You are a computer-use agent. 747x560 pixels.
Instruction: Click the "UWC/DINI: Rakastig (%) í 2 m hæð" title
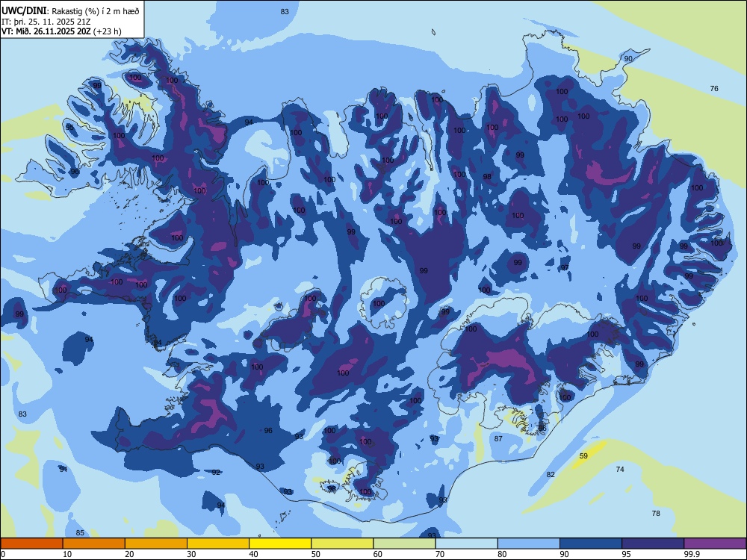point(70,11)
